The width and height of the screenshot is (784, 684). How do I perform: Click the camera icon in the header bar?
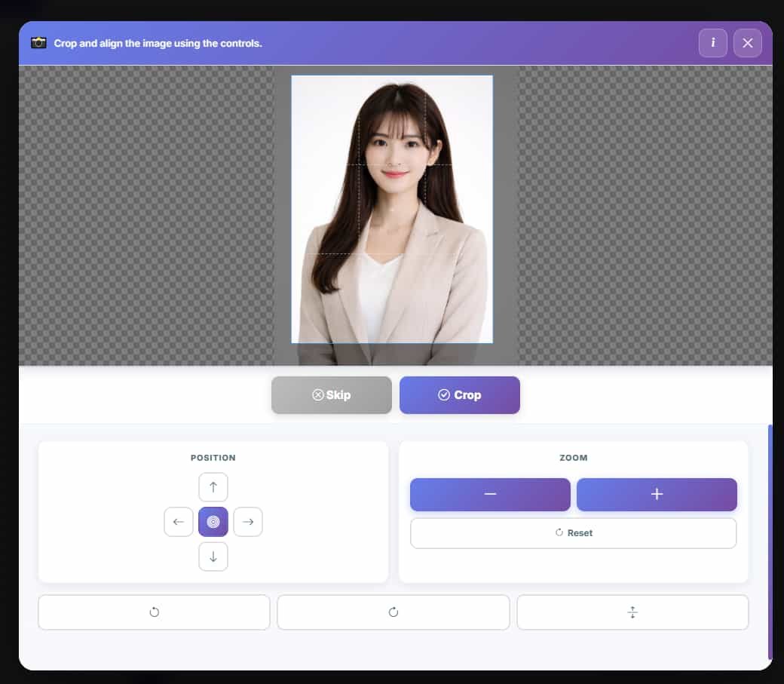coord(37,43)
